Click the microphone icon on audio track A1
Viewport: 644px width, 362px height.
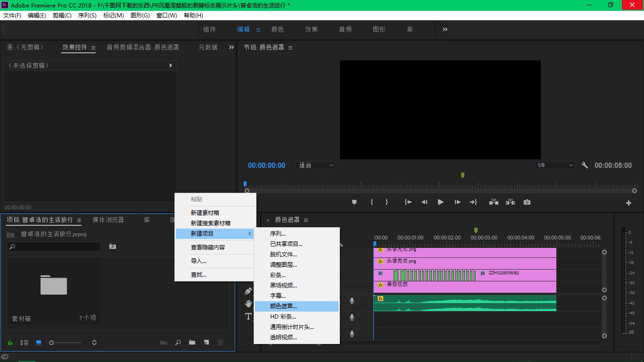point(351,301)
